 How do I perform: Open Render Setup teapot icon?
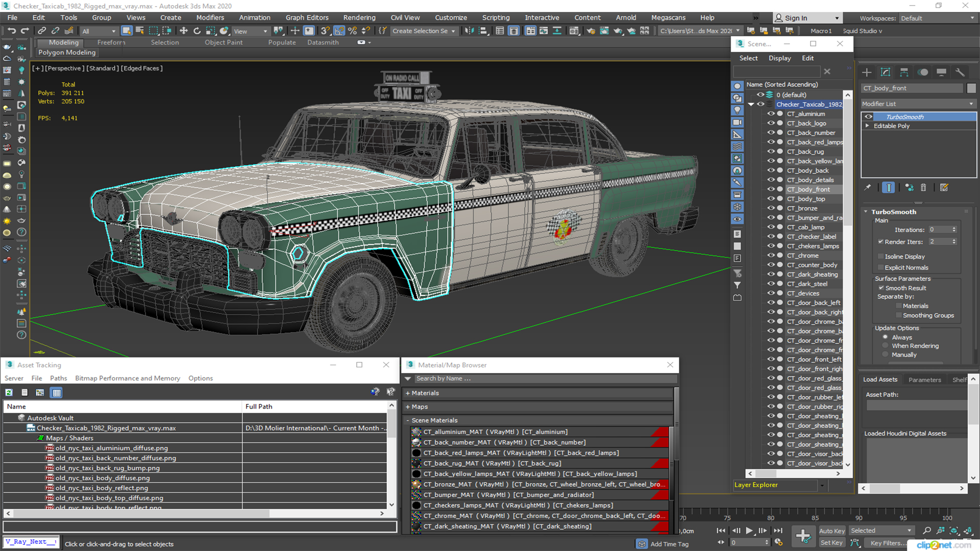pos(591,31)
